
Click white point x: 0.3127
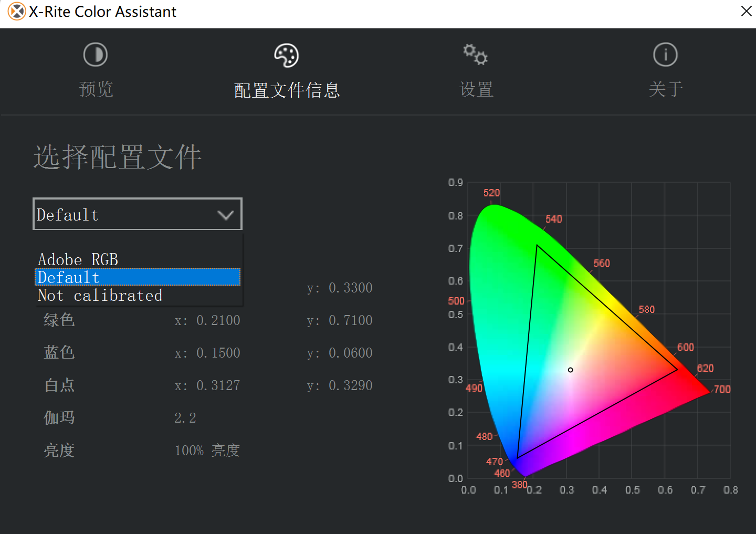(x=207, y=385)
